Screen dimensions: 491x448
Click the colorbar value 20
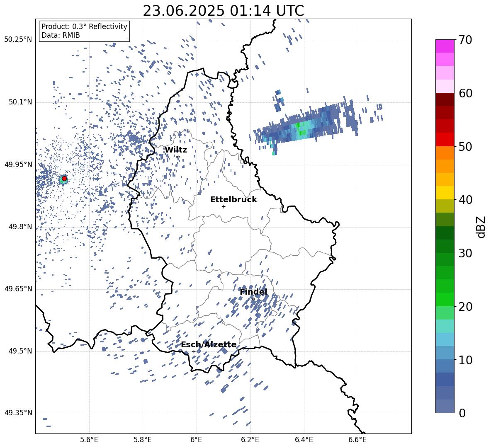[x=465, y=306]
